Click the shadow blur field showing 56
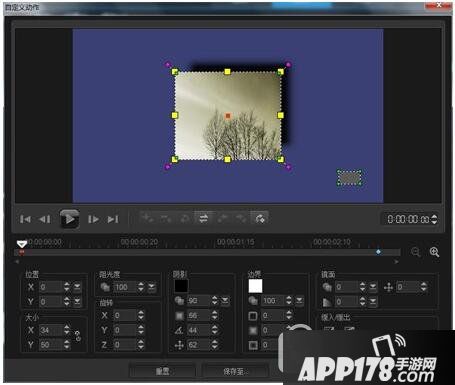Viewport: 455px width, 385px height. click(x=199, y=315)
